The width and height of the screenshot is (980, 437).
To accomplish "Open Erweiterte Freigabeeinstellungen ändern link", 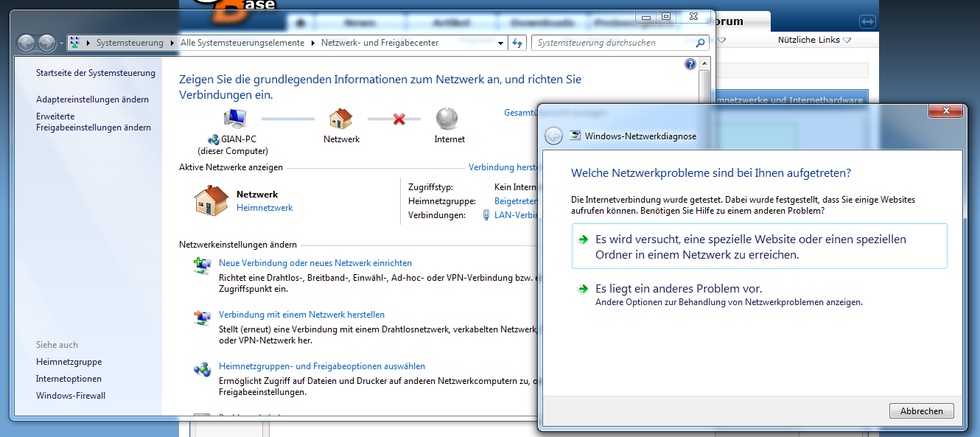I will [x=94, y=122].
